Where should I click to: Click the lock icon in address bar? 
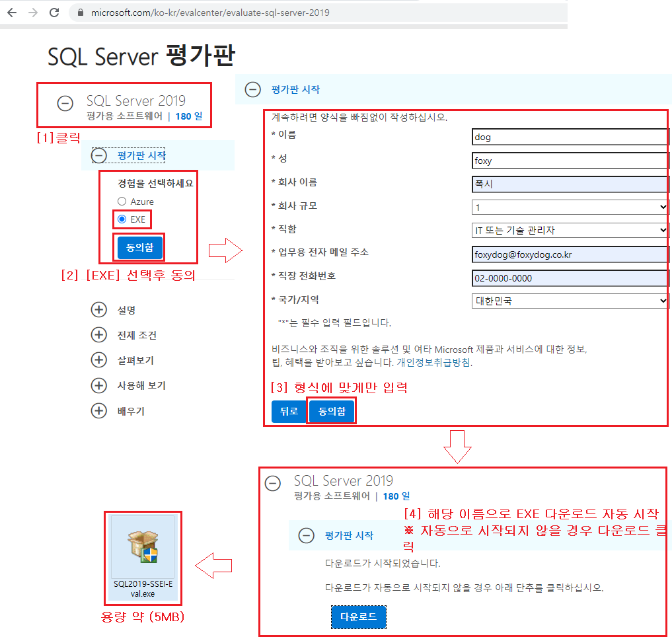(x=80, y=13)
